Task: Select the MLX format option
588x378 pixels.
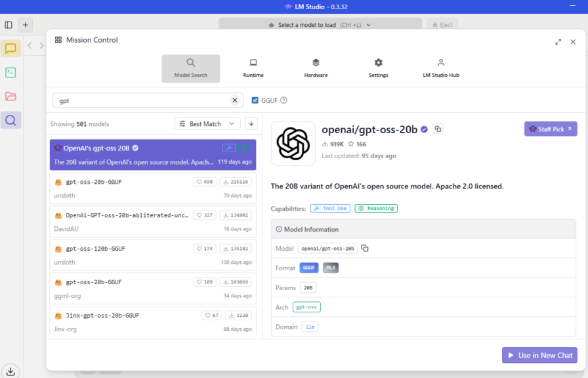Action: pyautogui.click(x=331, y=268)
